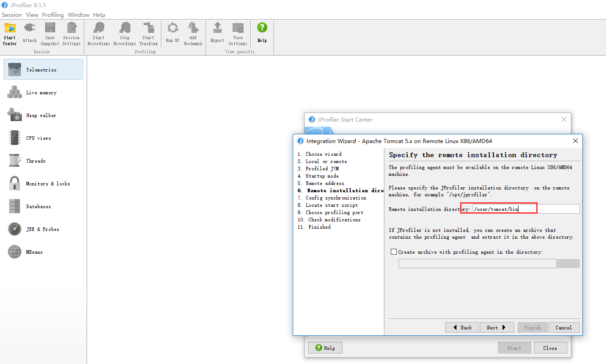
Task: Open the Heap walker sidebar section
Action: [x=43, y=115]
